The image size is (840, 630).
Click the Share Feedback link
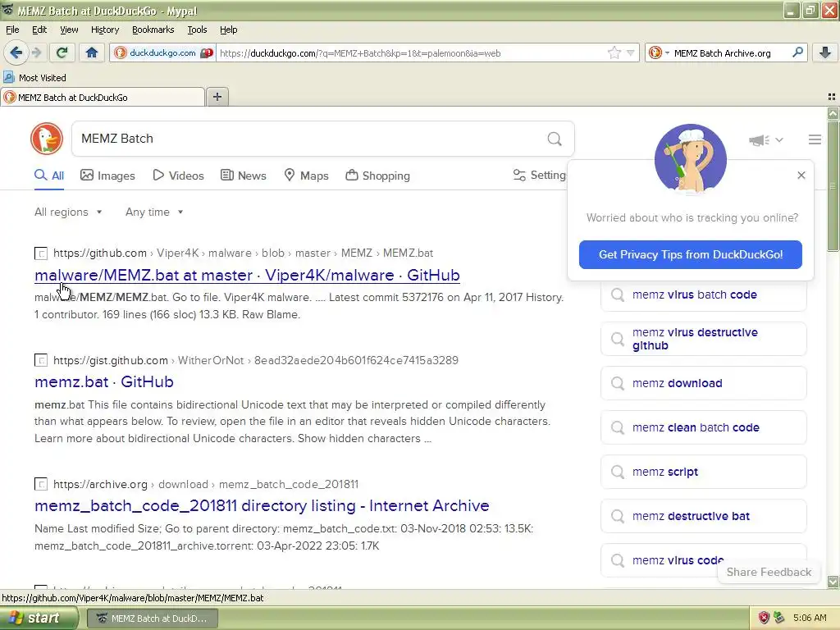pos(769,572)
